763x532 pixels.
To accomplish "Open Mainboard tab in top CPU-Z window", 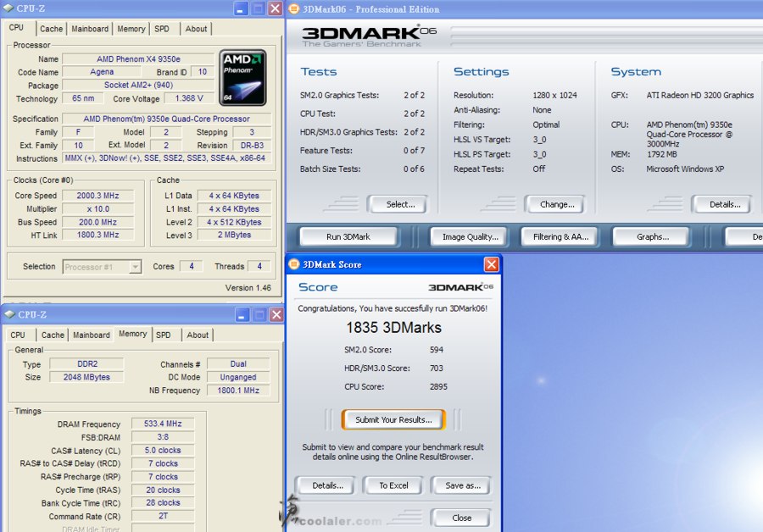I will coord(90,29).
